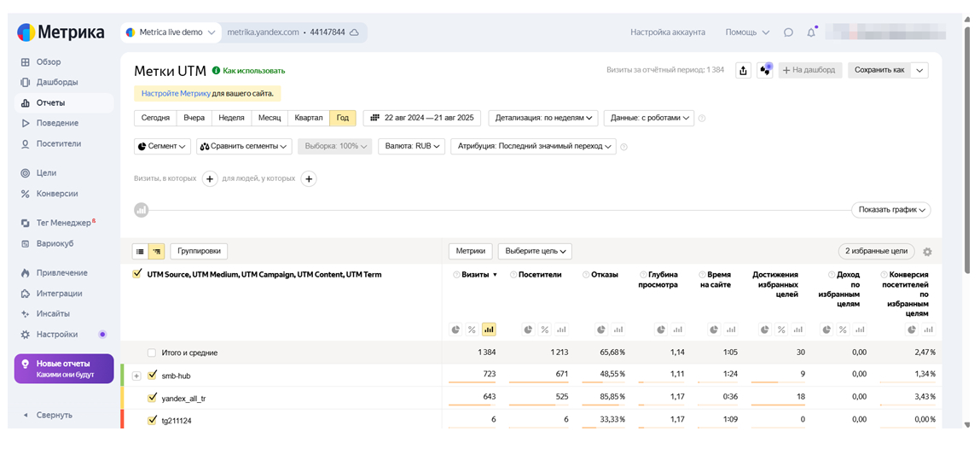The width and height of the screenshot is (980, 472).
Task: Click the table settings gear icon
Action: tap(927, 252)
